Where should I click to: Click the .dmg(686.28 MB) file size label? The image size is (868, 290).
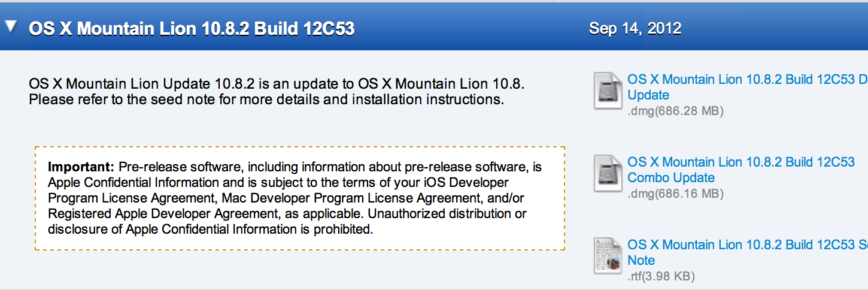click(x=675, y=111)
